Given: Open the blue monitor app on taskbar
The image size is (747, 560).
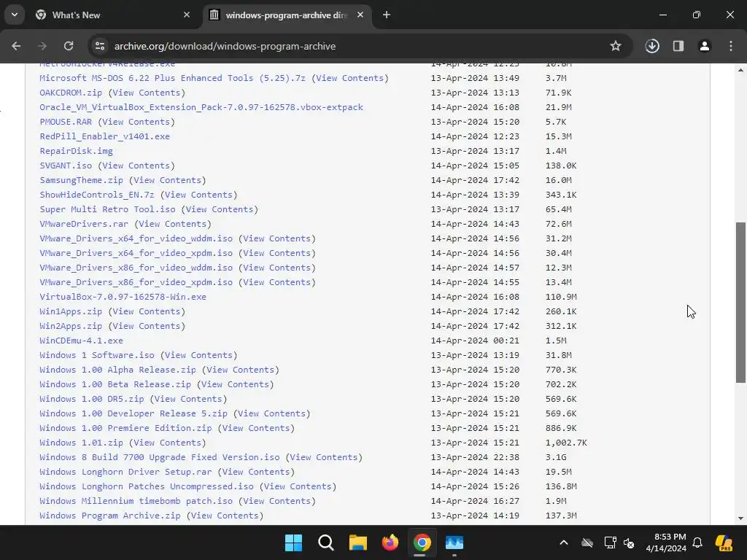Looking at the screenshot, I should click(x=454, y=542).
